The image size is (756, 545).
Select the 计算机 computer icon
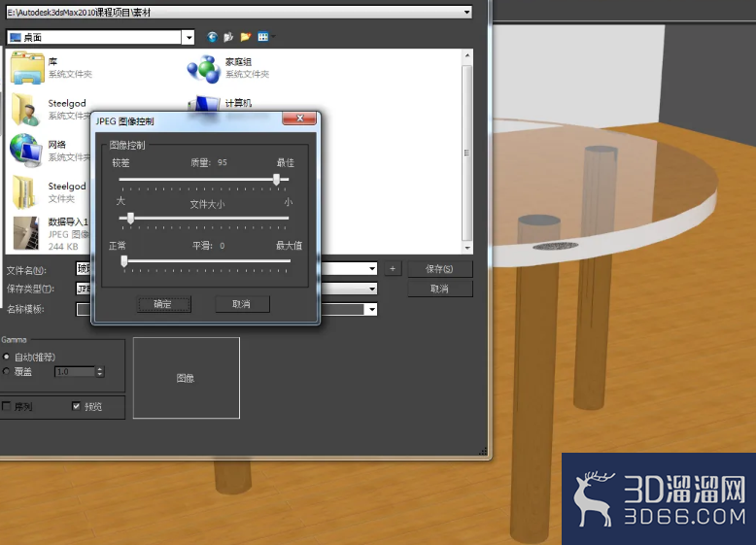[x=204, y=104]
